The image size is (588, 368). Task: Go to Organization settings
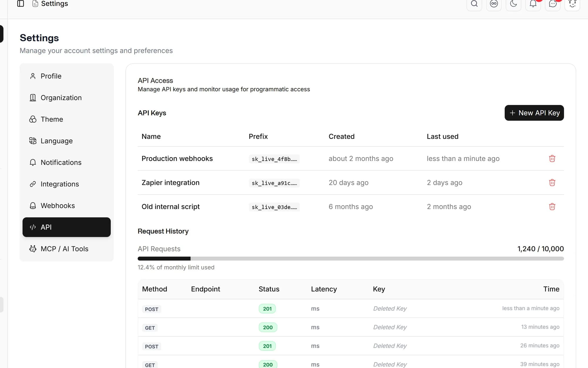coord(66,98)
